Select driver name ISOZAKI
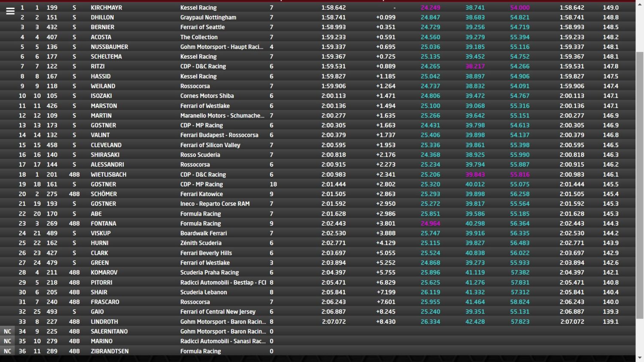Screen dimensions: 644x362 101,96
